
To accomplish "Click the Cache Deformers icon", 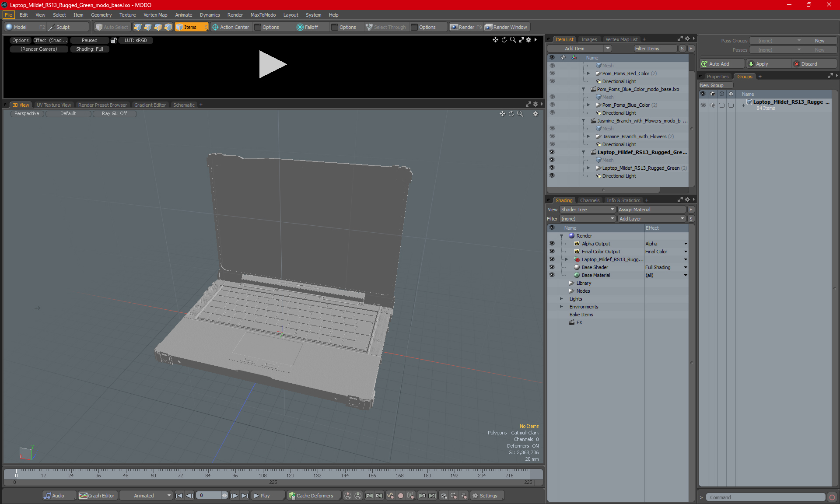I will [x=292, y=496].
